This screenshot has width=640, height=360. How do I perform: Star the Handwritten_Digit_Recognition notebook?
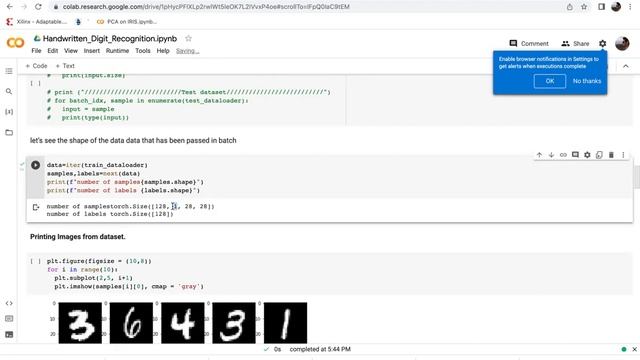coord(188,38)
